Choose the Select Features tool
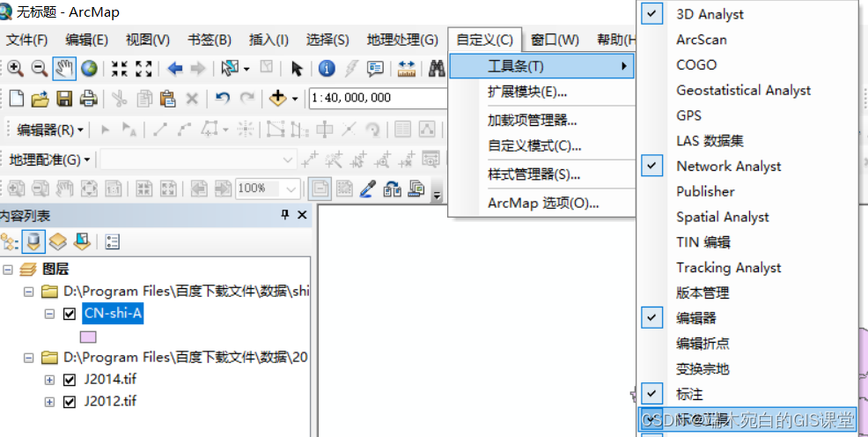868x437 pixels. coord(230,68)
